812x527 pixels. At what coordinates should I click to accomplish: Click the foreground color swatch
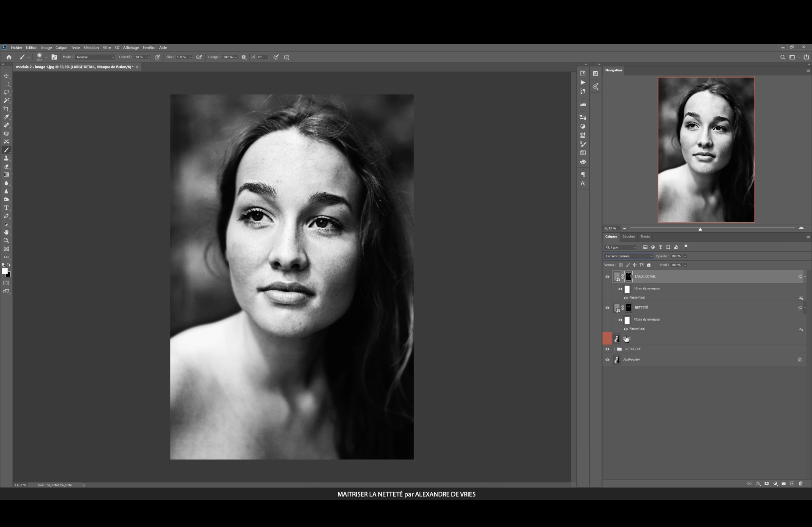coord(5,271)
